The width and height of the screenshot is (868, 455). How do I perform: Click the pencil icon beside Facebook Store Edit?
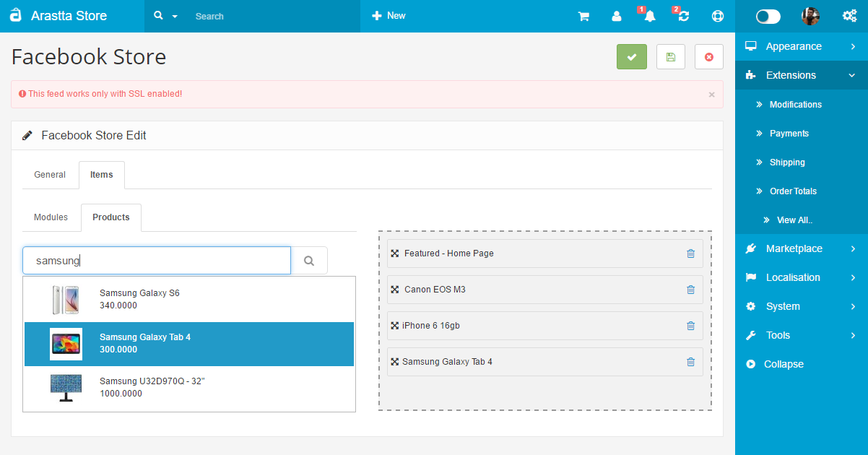click(27, 135)
